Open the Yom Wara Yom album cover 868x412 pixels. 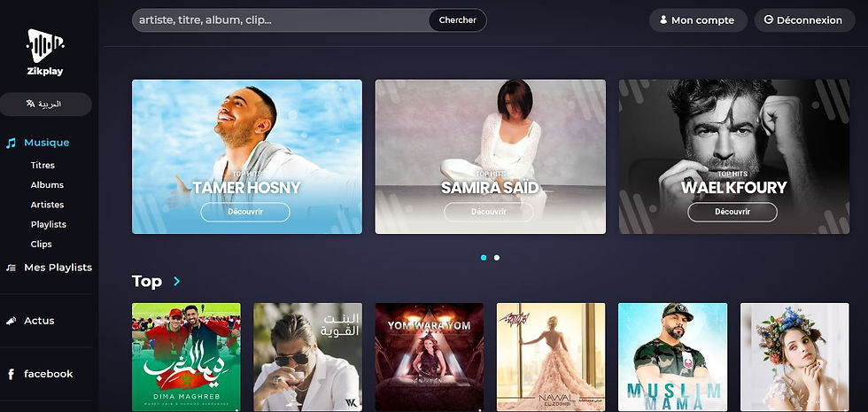[430, 357]
